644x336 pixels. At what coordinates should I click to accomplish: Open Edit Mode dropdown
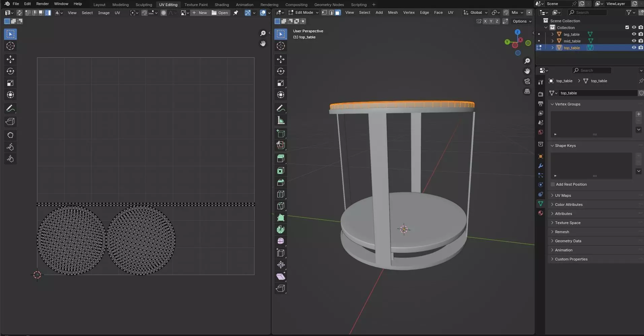tap(303, 12)
